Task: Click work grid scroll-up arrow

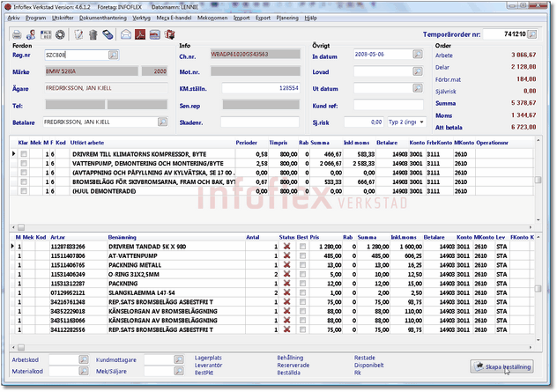Action: [538, 141]
